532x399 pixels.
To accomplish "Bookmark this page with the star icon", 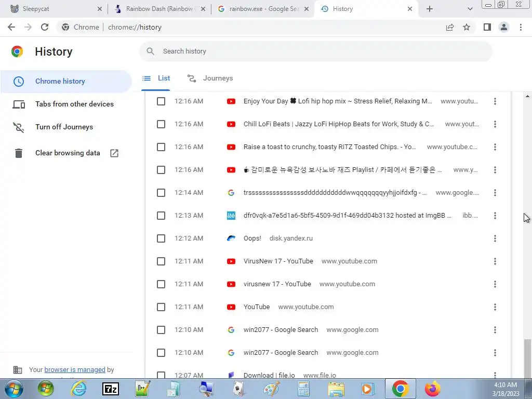I will [467, 27].
